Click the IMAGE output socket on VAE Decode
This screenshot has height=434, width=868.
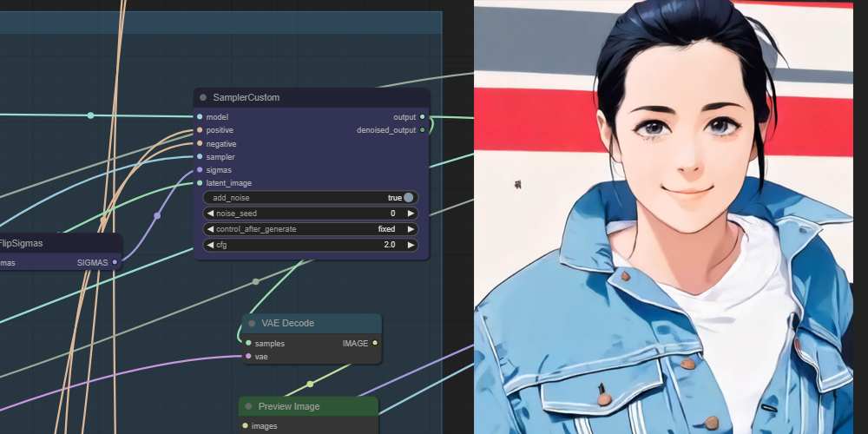pos(375,343)
